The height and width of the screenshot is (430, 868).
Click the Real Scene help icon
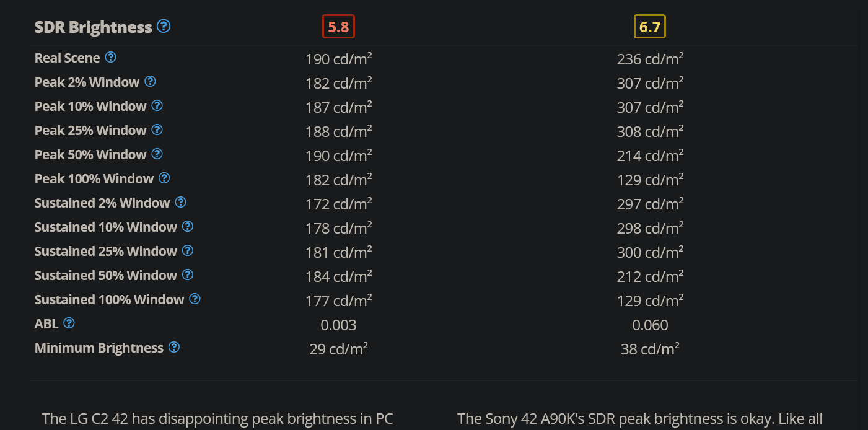coord(110,57)
